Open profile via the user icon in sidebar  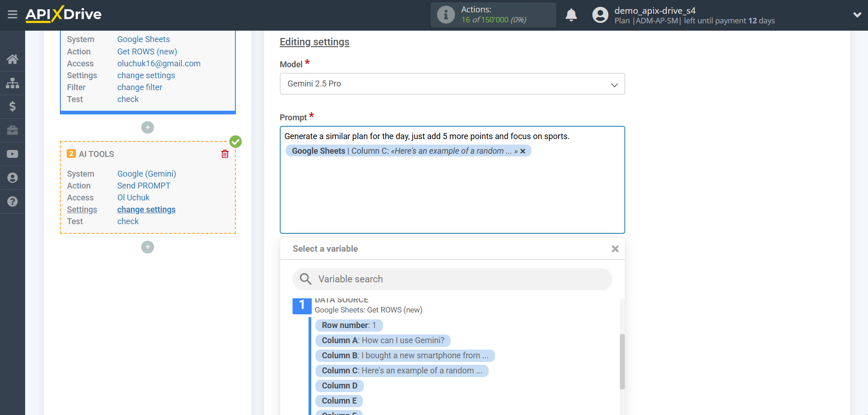pos(12,178)
